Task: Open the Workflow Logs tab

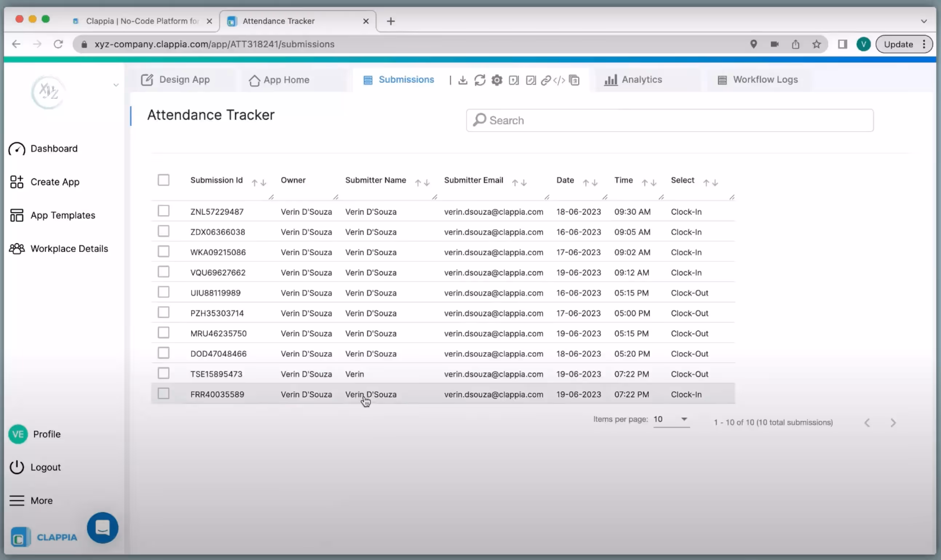Action: point(758,80)
